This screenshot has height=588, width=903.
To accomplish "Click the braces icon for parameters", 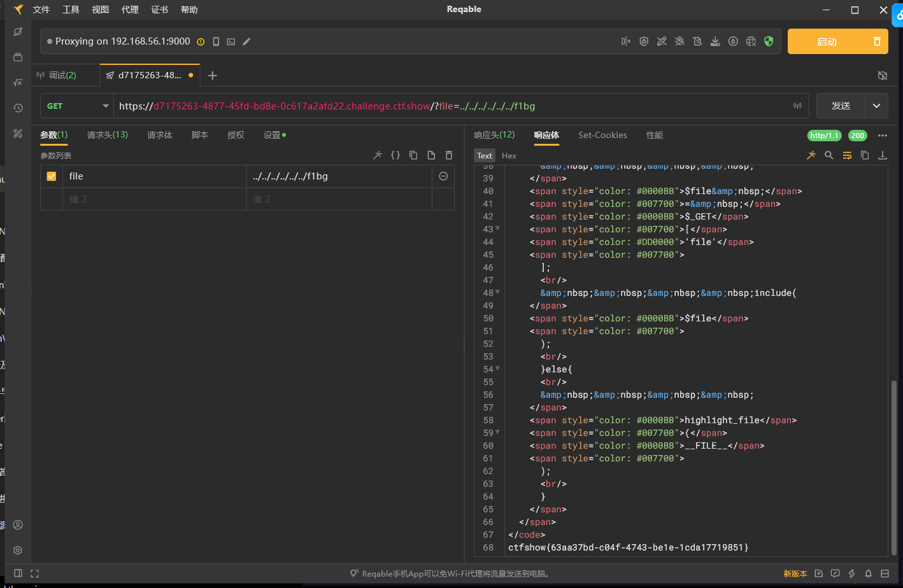I will pos(395,155).
